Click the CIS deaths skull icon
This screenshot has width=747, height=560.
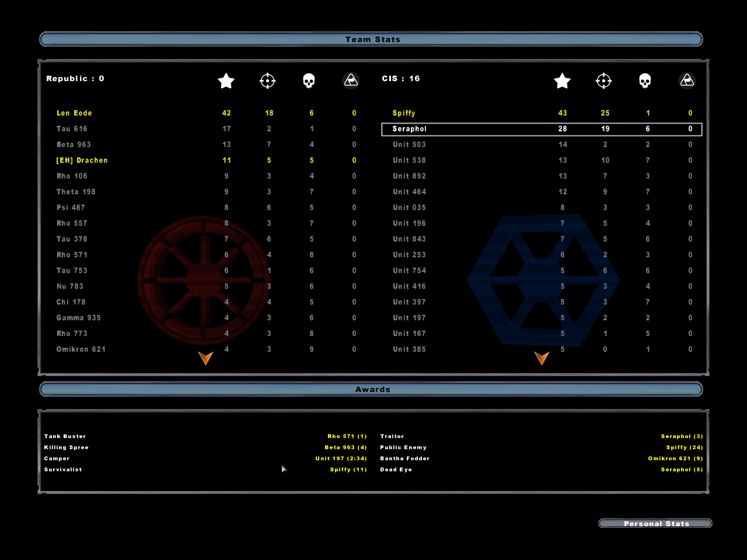point(645,80)
